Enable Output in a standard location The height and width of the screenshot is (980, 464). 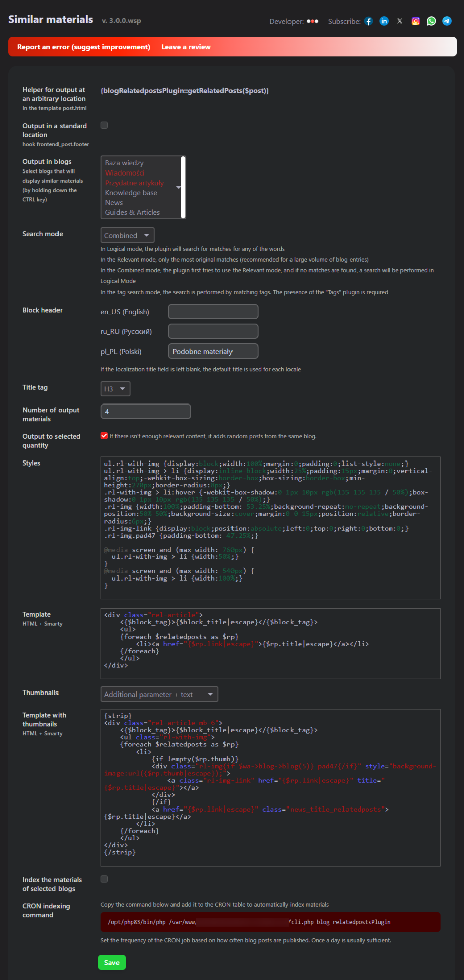click(104, 125)
